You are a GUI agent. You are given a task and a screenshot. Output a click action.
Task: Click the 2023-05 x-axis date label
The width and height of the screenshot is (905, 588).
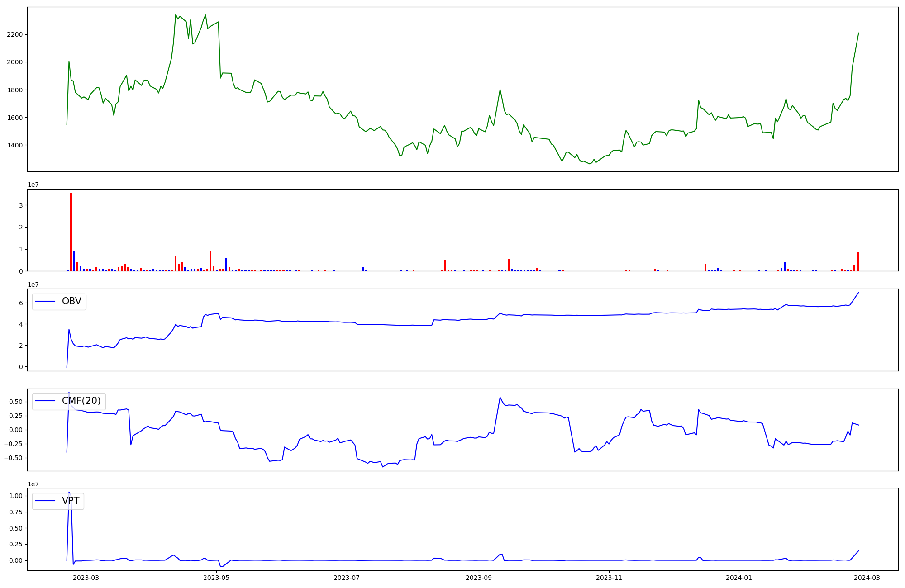pos(216,578)
